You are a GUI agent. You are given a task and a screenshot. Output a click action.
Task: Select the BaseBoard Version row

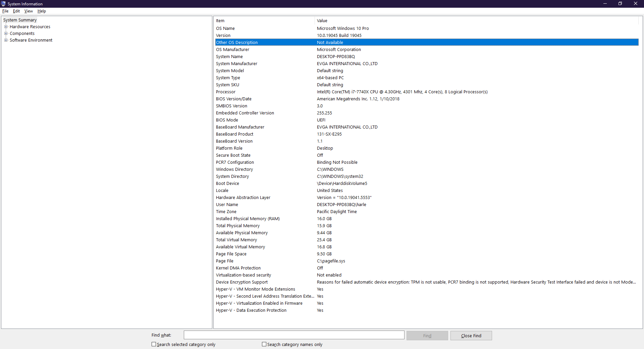(x=427, y=141)
